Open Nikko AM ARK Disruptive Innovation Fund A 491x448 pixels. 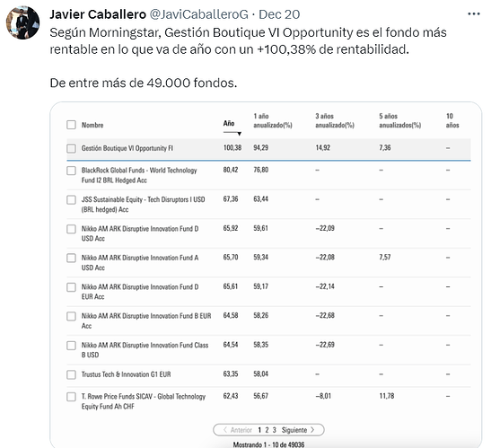[x=140, y=262]
